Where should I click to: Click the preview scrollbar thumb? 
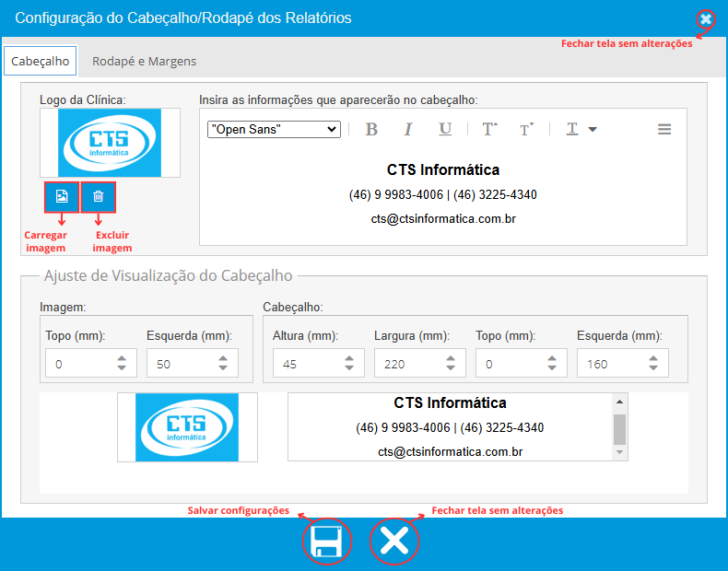pos(619,429)
